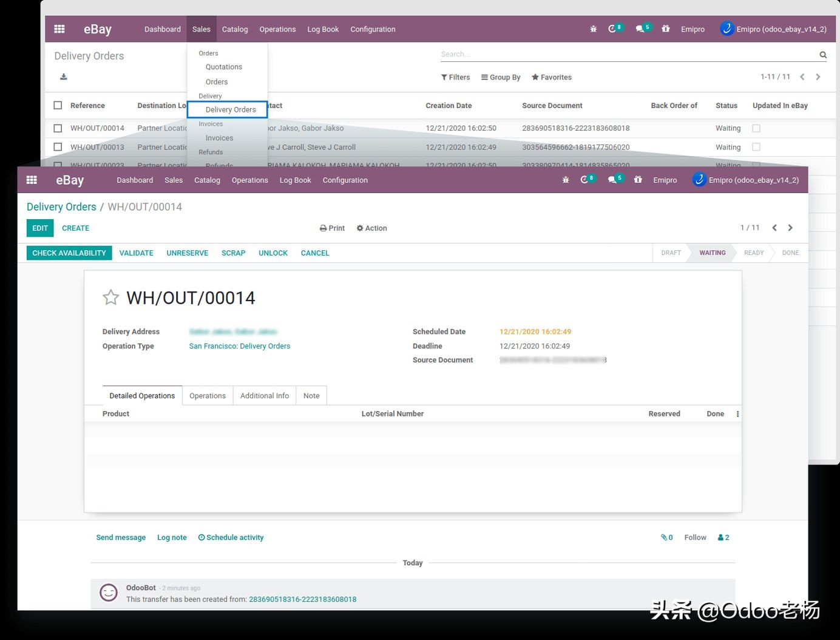Go to previous record arrow in form view
The width and height of the screenshot is (840, 640).
[774, 228]
